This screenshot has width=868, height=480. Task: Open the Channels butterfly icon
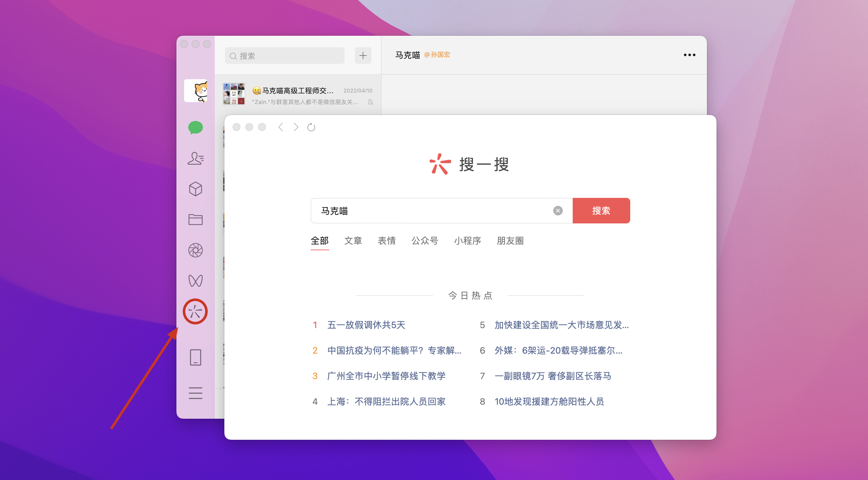(196, 281)
